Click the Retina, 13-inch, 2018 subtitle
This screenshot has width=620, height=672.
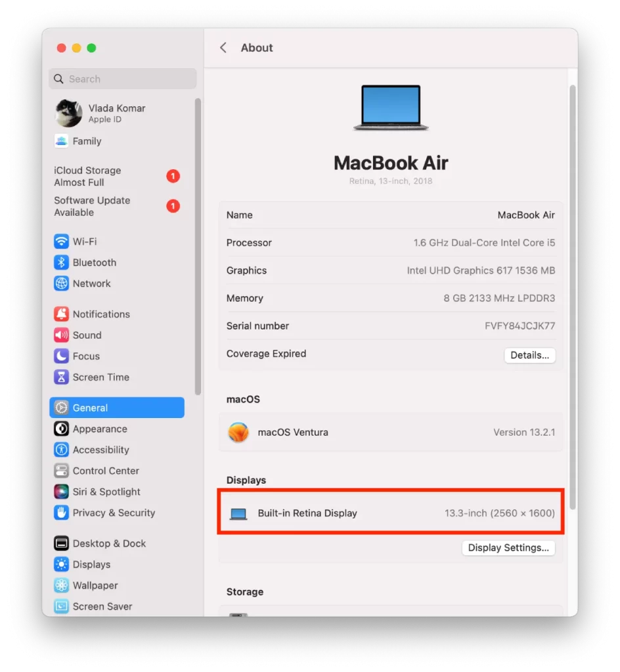tap(391, 181)
